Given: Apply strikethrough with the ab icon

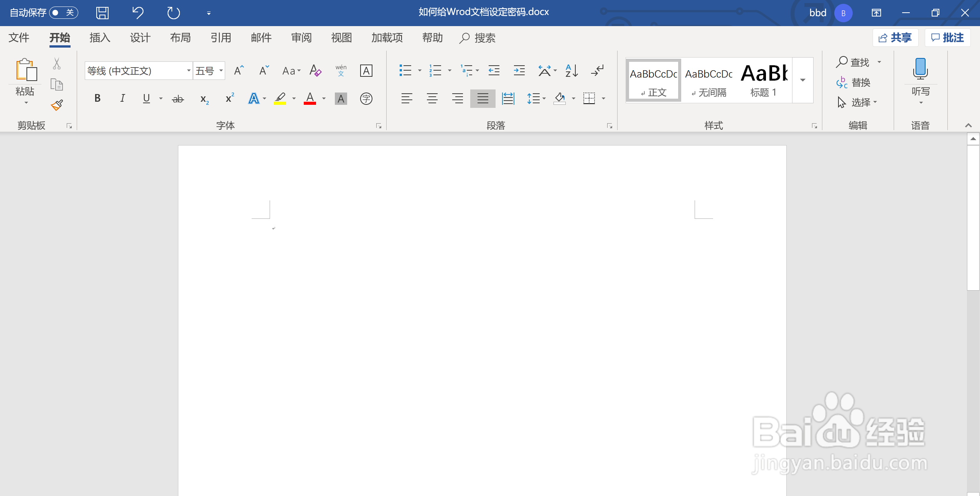Looking at the screenshot, I should (x=178, y=99).
